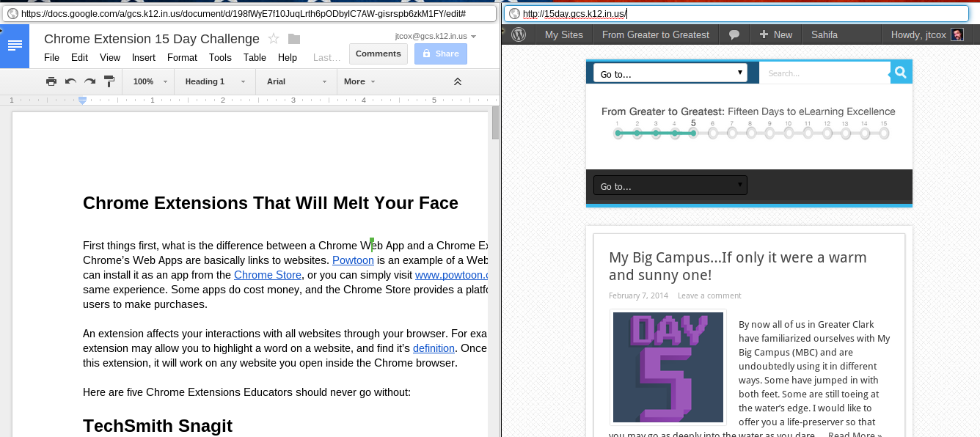Open the Edit menu

coord(79,57)
